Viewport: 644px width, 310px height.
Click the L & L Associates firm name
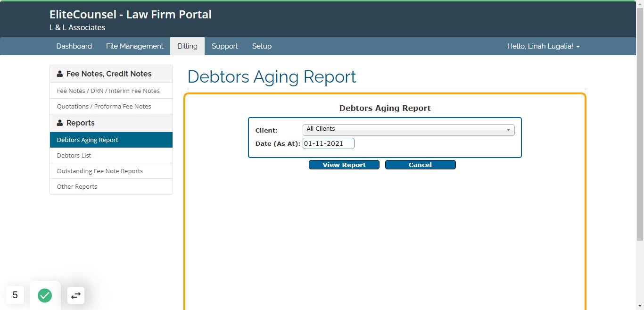[77, 28]
